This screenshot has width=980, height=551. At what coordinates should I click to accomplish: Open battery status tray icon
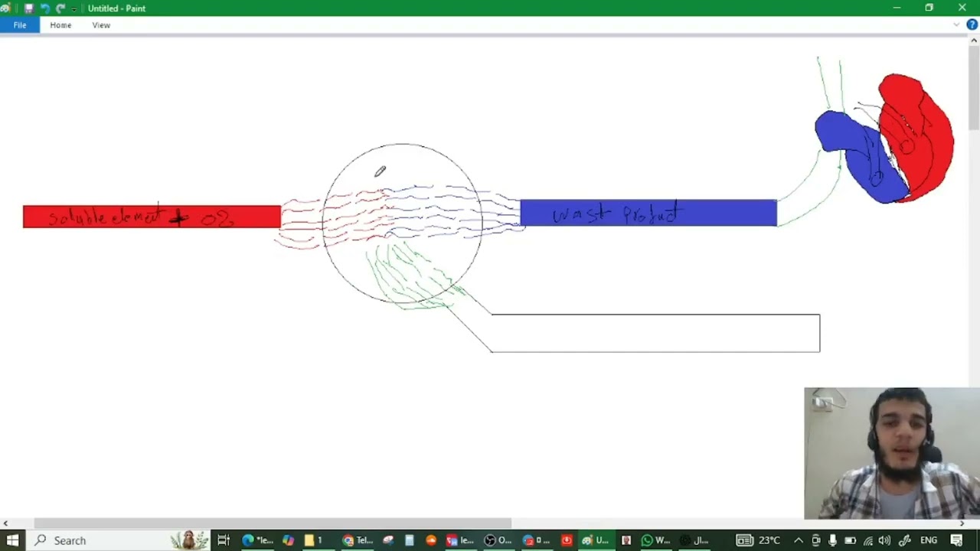(x=851, y=540)
